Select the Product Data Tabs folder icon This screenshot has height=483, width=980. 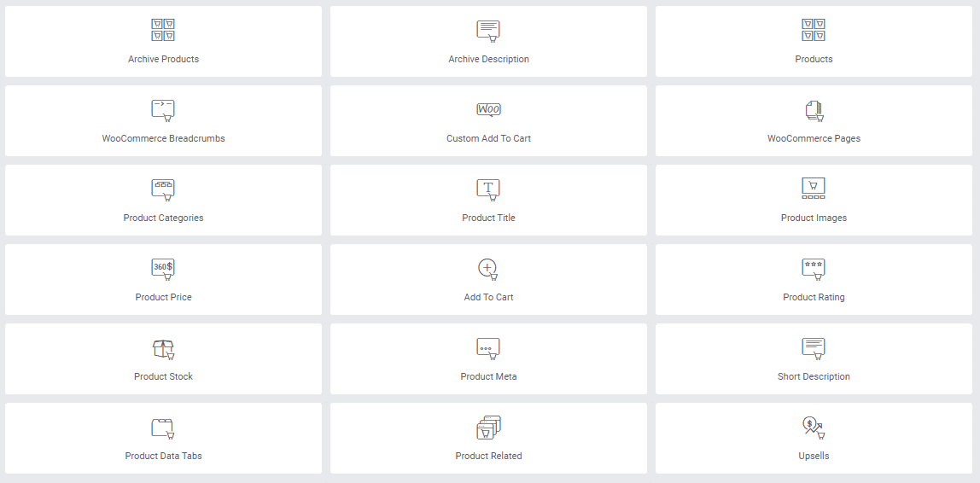pyautogui.click(x=163, y=428)
